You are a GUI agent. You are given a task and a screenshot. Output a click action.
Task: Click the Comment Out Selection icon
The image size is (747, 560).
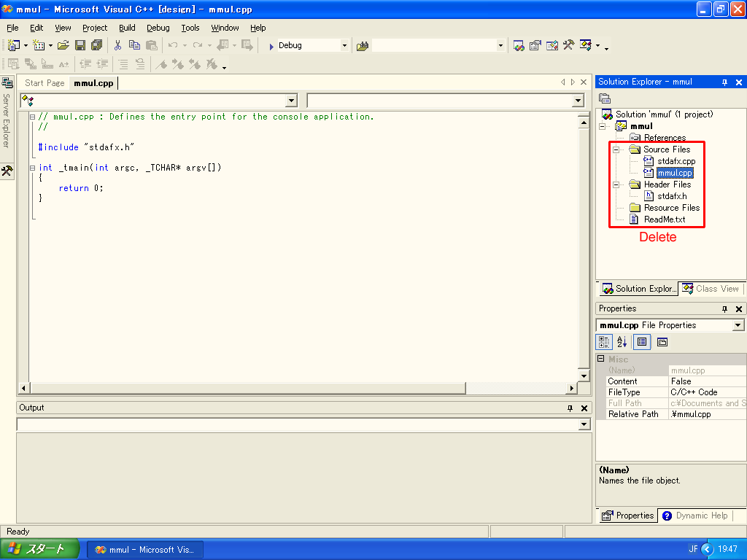click(123, 64)
